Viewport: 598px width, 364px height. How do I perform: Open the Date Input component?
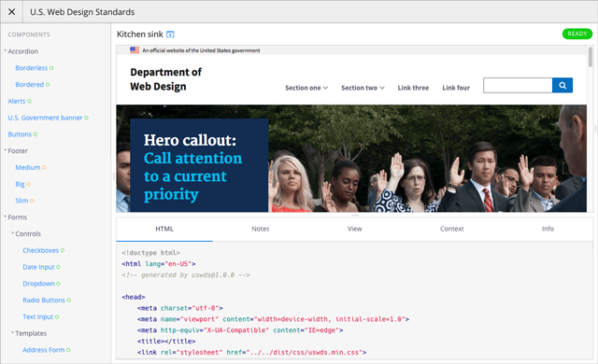pos(39,267)
